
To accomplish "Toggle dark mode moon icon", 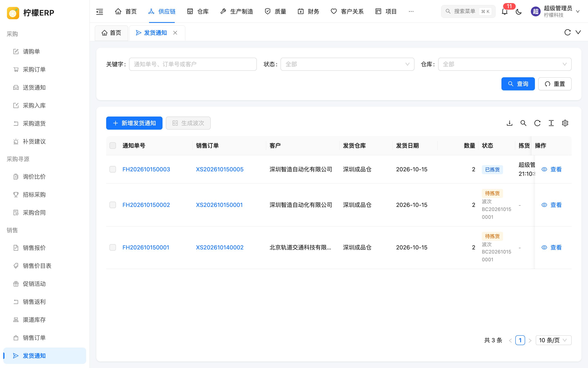I will 519,11.
